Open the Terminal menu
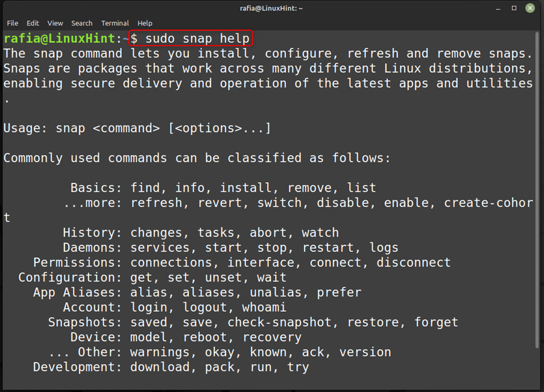 (x=115, y=24)
